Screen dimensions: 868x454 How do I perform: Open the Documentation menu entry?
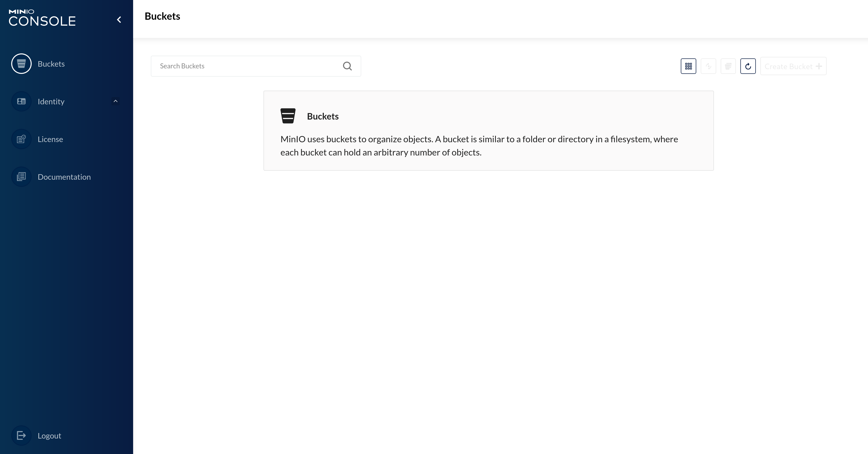coord(64,176)
